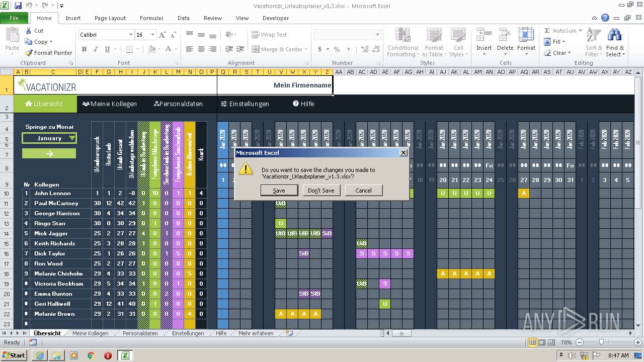Switch to the Insert ribbon tab

73,18
